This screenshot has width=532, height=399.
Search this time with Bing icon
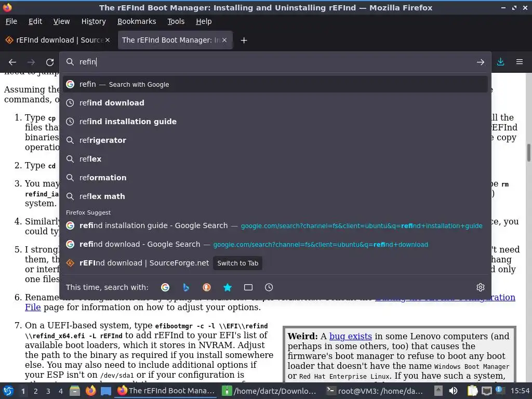click(186, 287)
